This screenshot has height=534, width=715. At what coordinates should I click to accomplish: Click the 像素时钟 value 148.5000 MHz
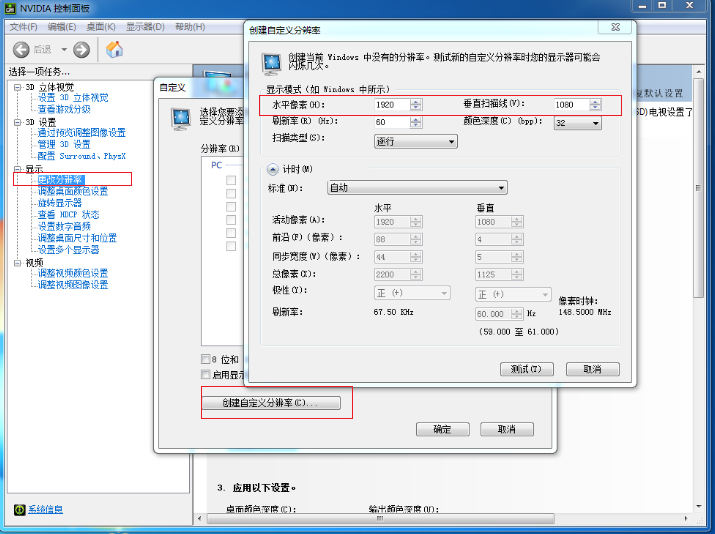coord(585,312)
